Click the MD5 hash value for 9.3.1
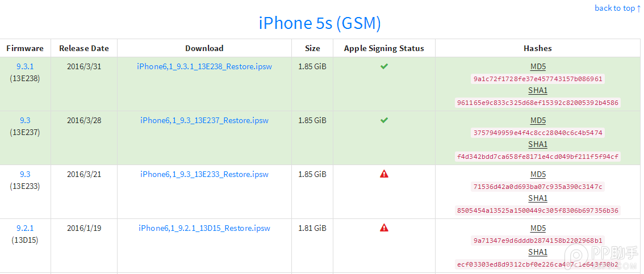 pyautogui.click(x=538, y=79)
